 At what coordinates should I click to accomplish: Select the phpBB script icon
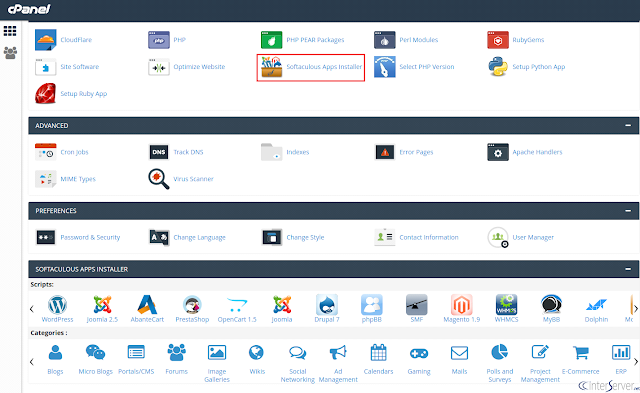click(x=371, y=305)
